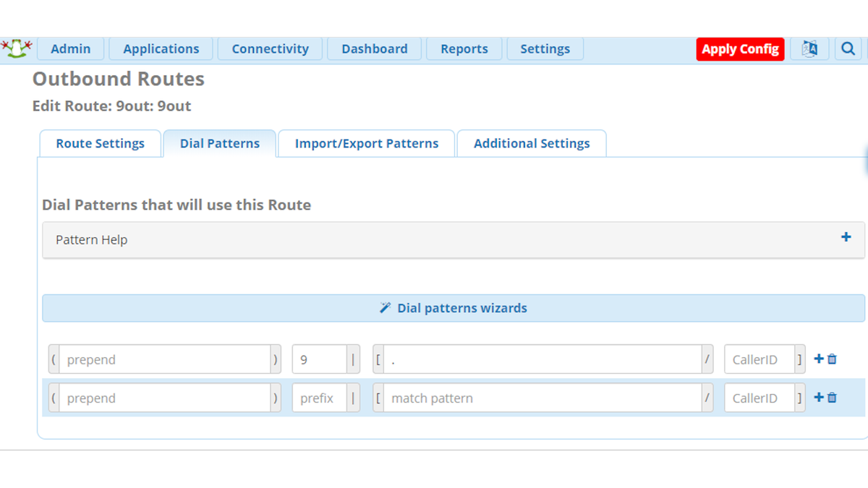Click the wand icon on Dial patterns wizards
The height and width of the screenshot is (488, 868).
(384, 307)
